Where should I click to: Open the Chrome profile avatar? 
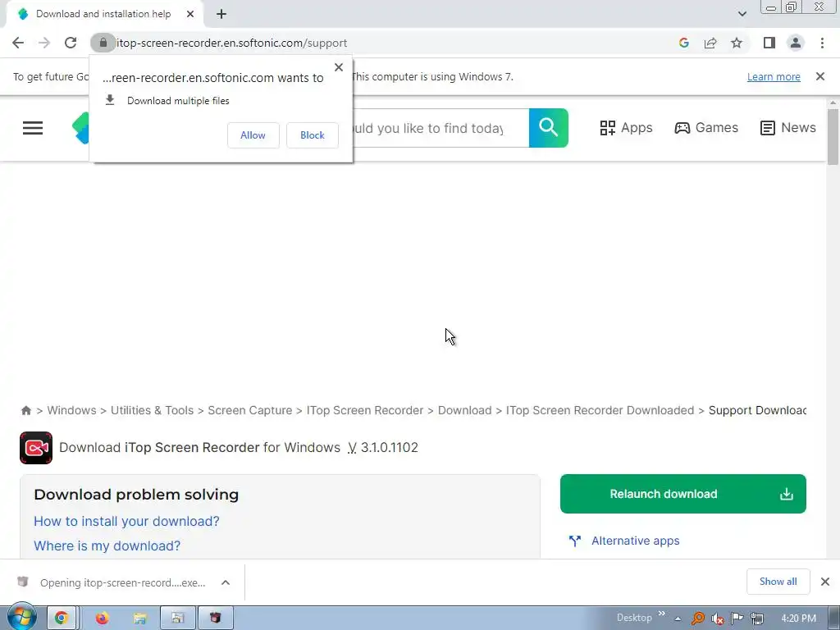(796, 43)
